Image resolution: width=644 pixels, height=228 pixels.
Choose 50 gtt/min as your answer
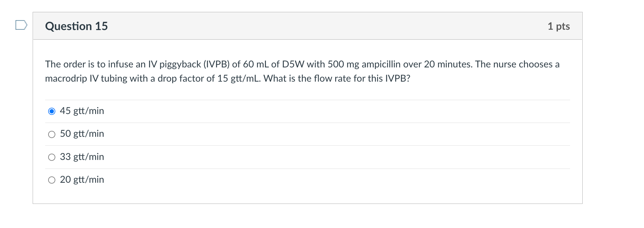[51, 134]
